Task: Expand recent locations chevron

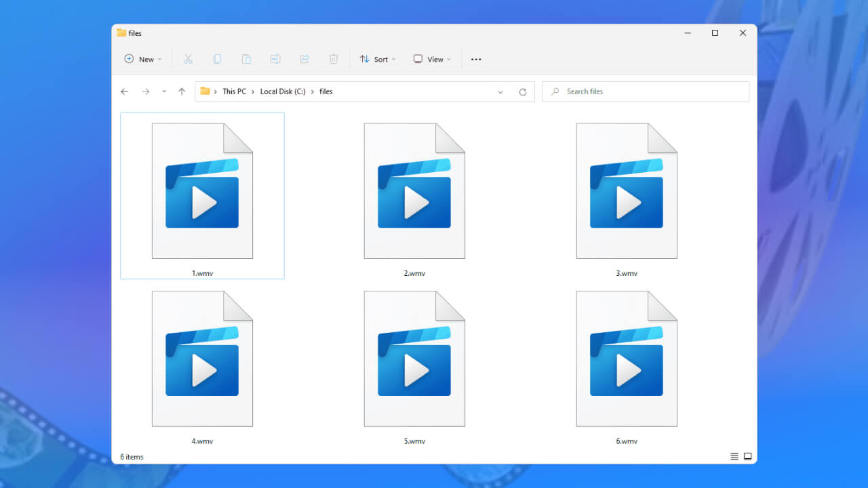Action: tap(164, 91)
